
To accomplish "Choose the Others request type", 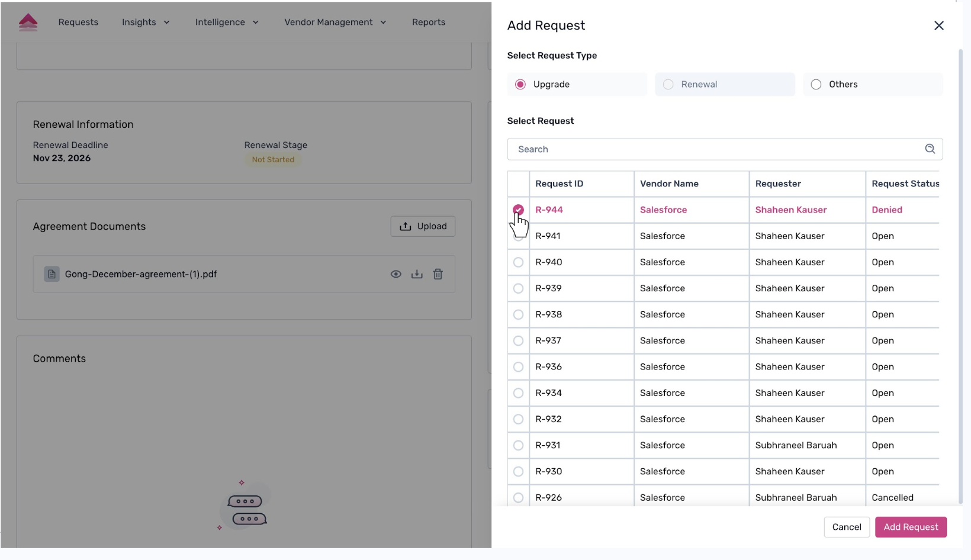I will [816, 85].
